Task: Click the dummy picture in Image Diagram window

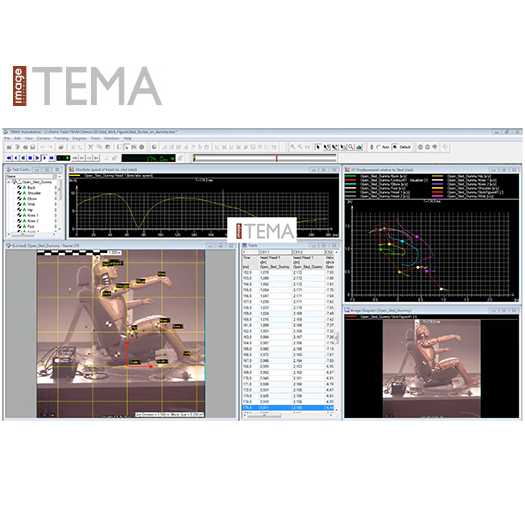Action: [432, 368]
